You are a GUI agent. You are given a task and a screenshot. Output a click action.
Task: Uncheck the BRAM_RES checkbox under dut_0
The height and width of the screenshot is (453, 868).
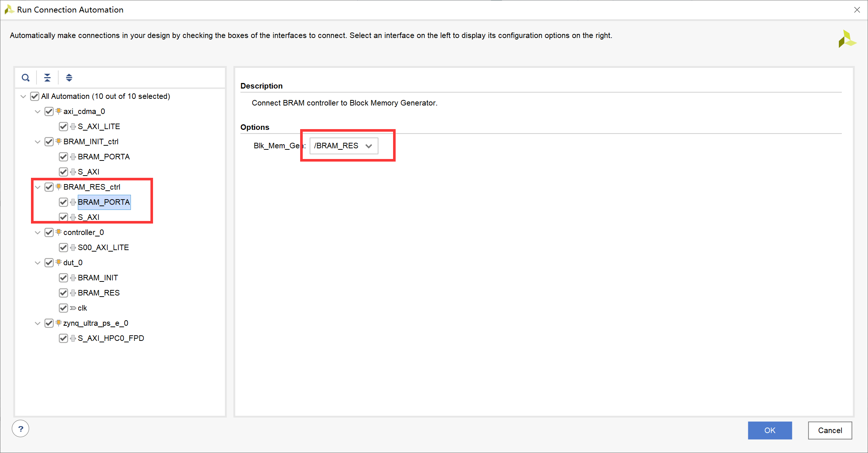click(63, 293)
